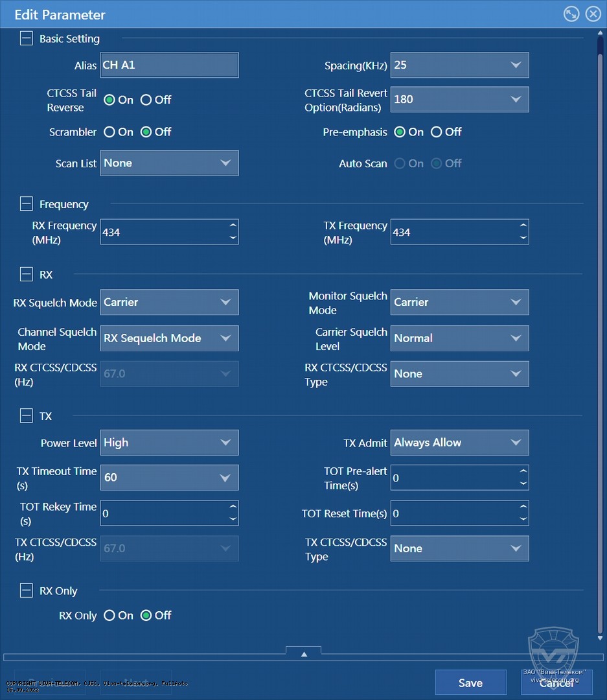Collapse the Basic Setting section
This screenshot has width=607, height=700.
pos(26,39)
